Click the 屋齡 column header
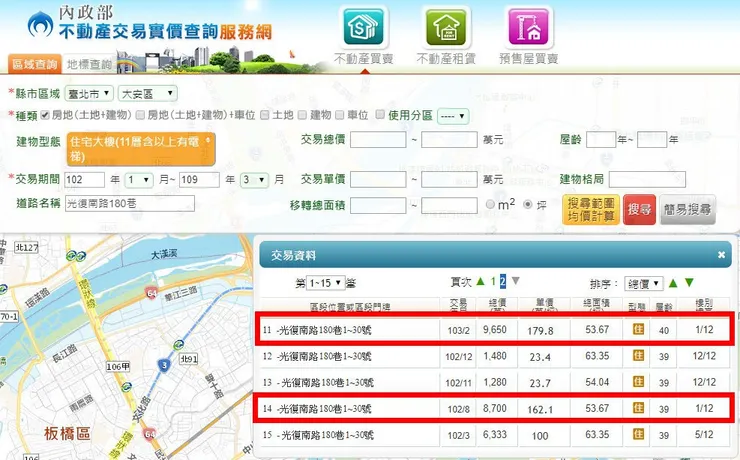Viewport: 740px width, 460px height. (664, 308)
